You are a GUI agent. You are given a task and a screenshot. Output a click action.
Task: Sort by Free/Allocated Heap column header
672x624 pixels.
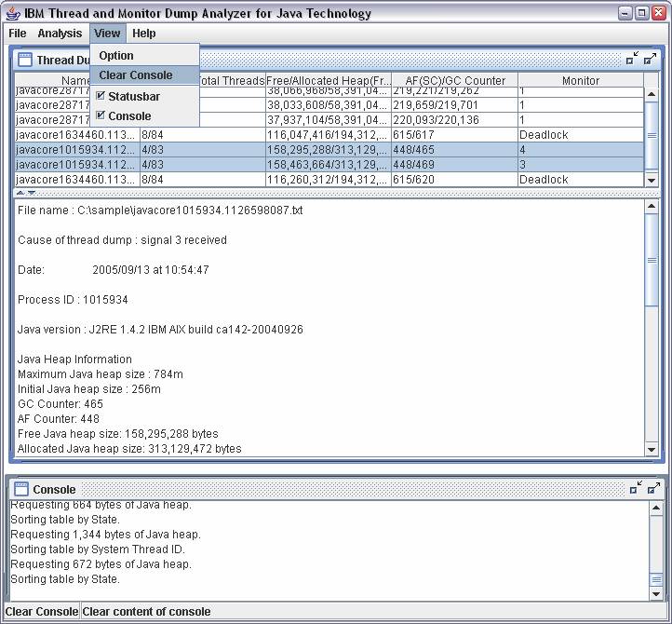click(x=329, y=80)
